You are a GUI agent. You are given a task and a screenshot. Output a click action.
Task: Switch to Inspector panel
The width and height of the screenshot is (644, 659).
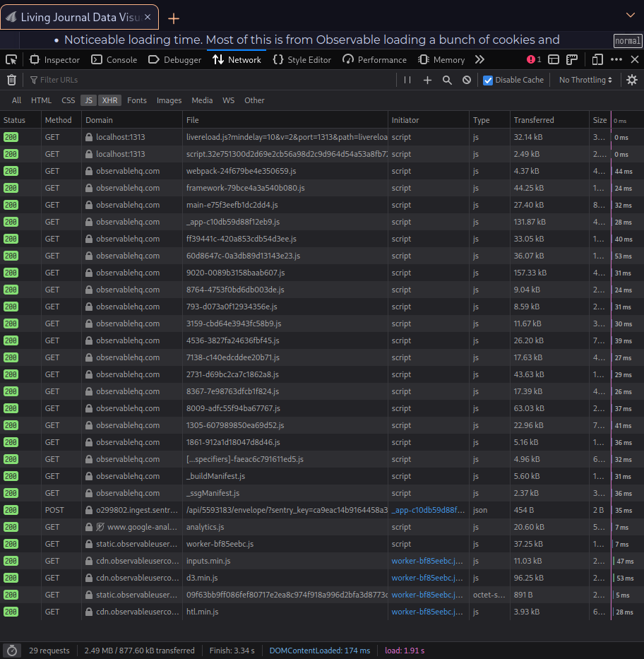(54, 59)
